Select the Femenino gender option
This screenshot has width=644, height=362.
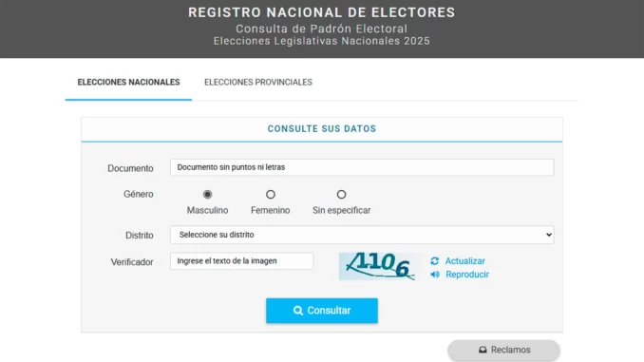tap(271, 195)
